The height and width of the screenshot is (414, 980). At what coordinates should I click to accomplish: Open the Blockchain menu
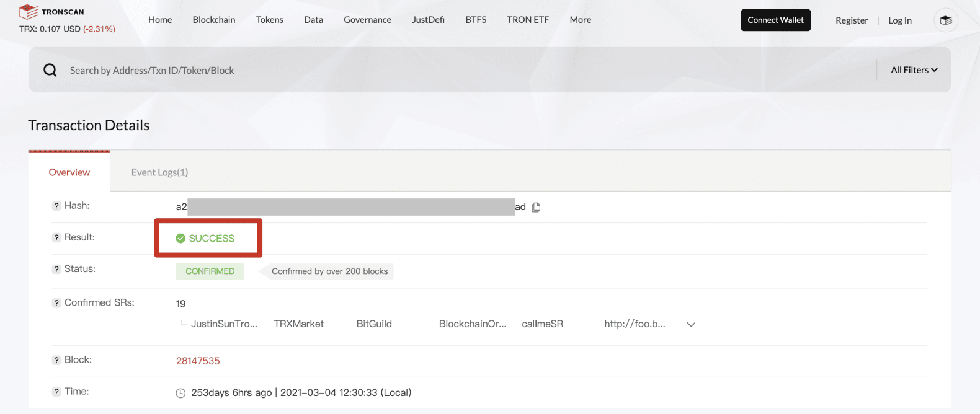(x=214, y=20)
